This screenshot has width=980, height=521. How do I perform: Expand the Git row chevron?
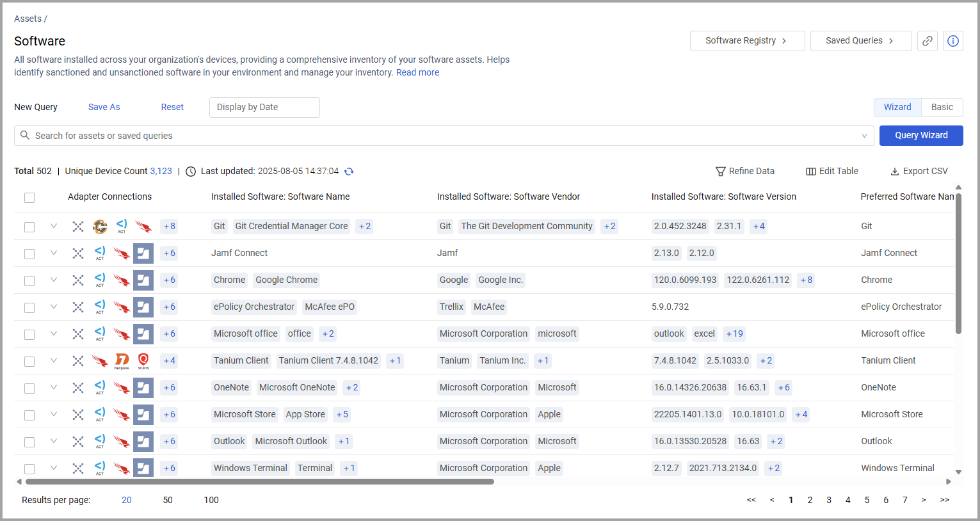[x=54, y=226]
